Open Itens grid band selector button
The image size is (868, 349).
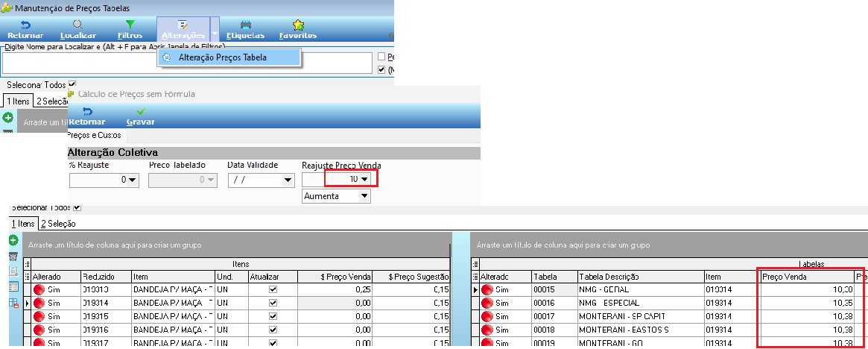click(27, 264)
